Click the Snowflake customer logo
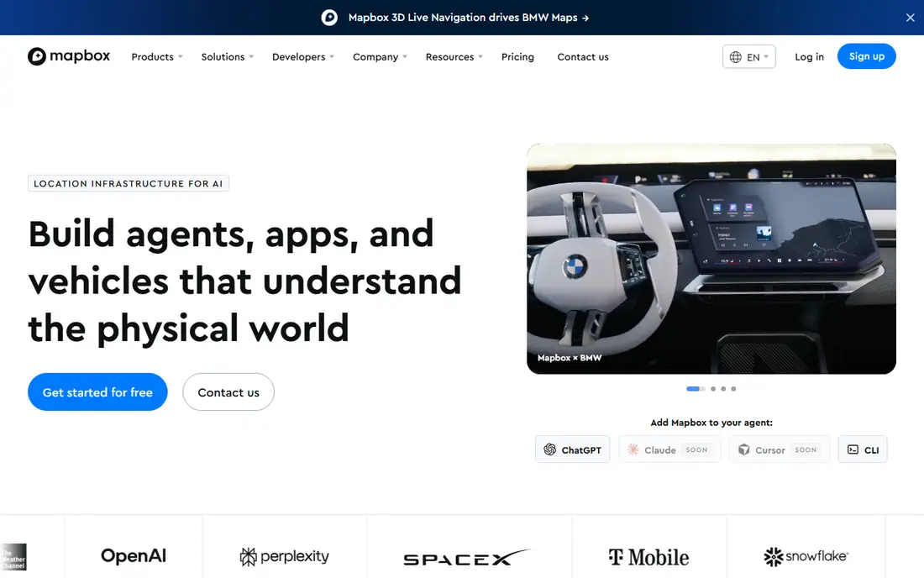924x578 pixels. [806, 556]
